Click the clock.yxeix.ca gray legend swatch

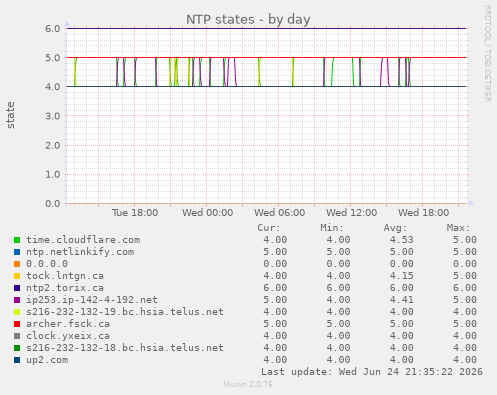[x=17, y=336]
